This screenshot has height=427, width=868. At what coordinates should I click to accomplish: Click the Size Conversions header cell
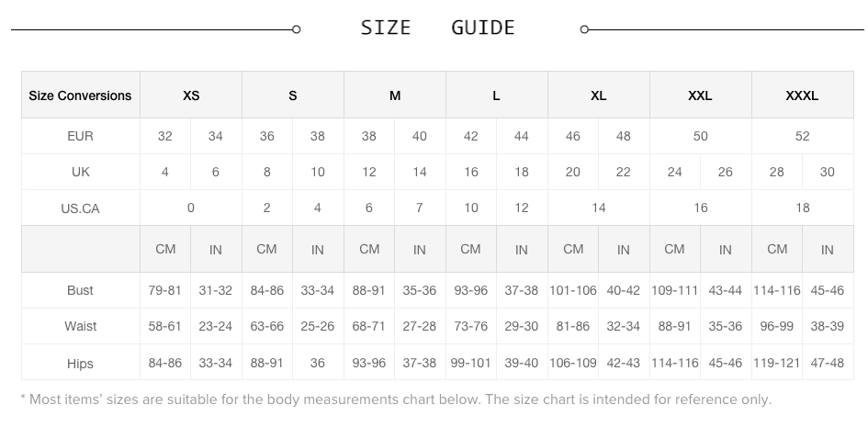point(80,96)
